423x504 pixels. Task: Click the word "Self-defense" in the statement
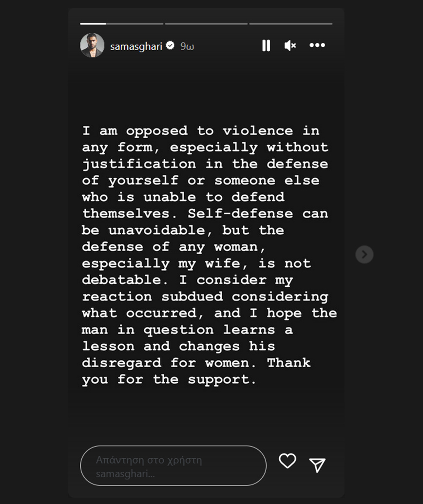[x=240, y=213]
